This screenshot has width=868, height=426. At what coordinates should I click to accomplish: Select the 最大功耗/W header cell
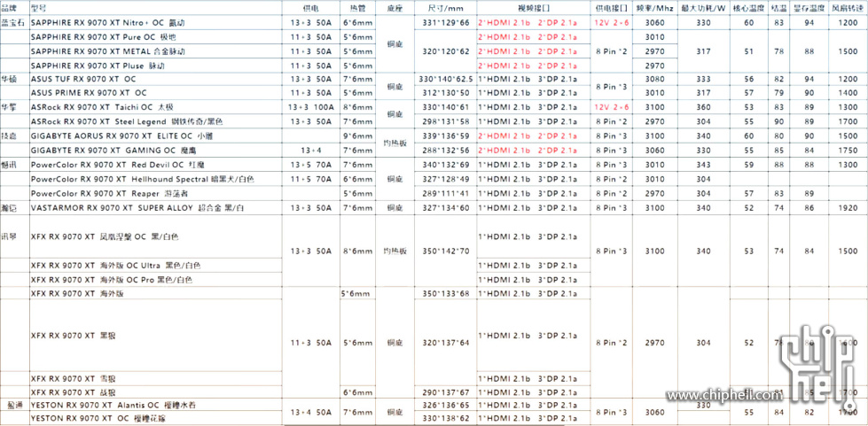point(703,8)
